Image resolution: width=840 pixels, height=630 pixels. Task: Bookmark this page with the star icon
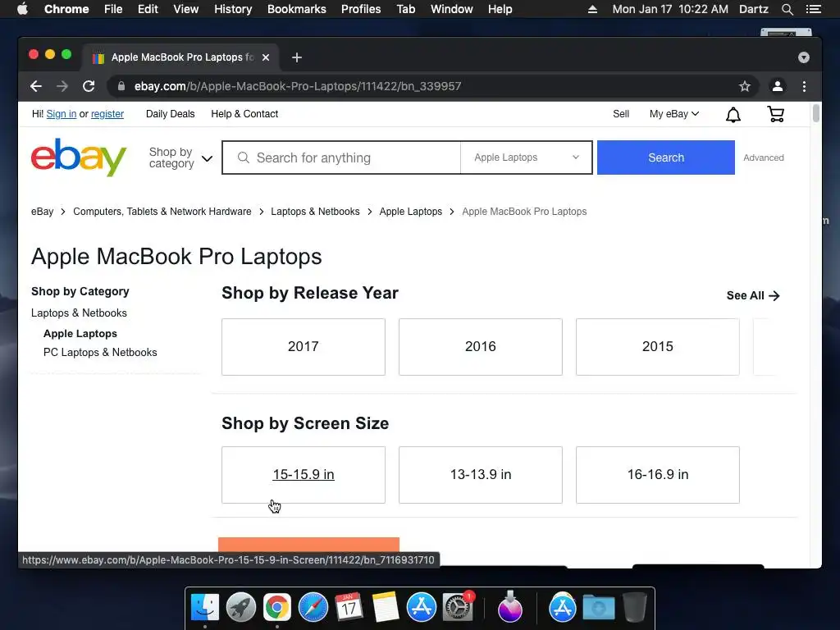(x=745, y=86)
